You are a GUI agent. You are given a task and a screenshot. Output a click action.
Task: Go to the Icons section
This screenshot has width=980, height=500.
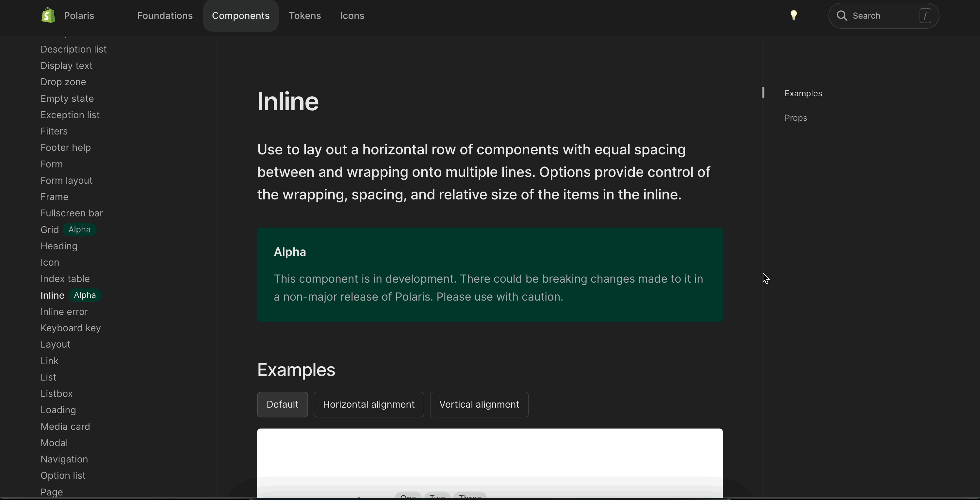pyautogui.click(x=352, y=16)
